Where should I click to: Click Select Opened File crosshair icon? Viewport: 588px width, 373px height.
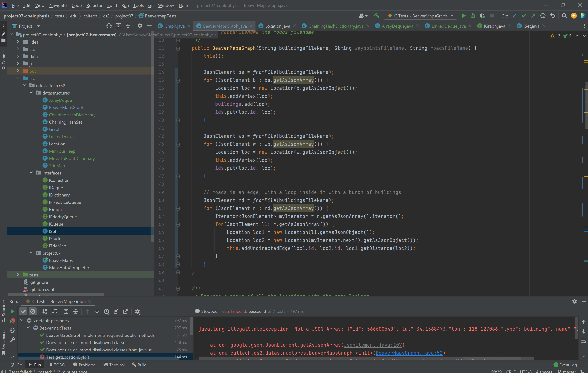(109, 26)
